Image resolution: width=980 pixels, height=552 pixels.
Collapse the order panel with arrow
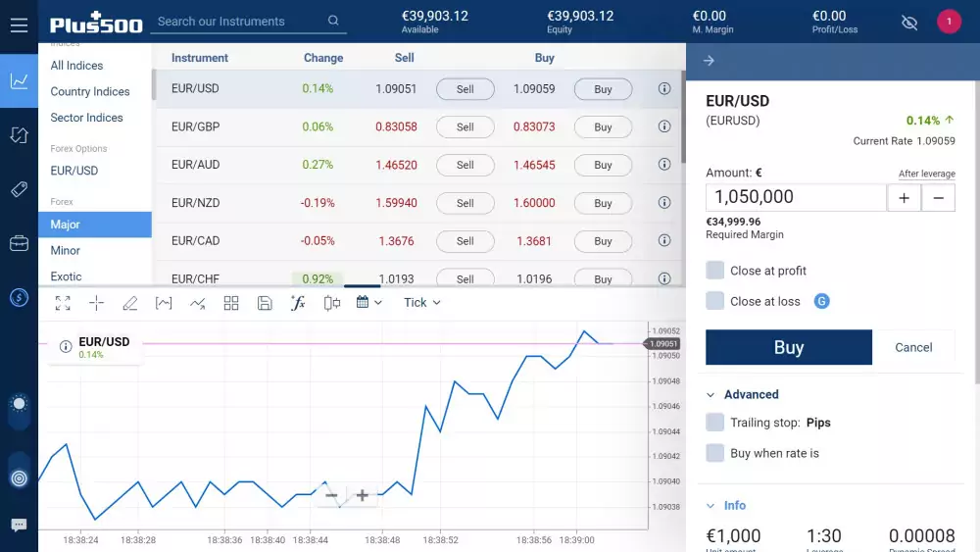click(x=709, y=61)
